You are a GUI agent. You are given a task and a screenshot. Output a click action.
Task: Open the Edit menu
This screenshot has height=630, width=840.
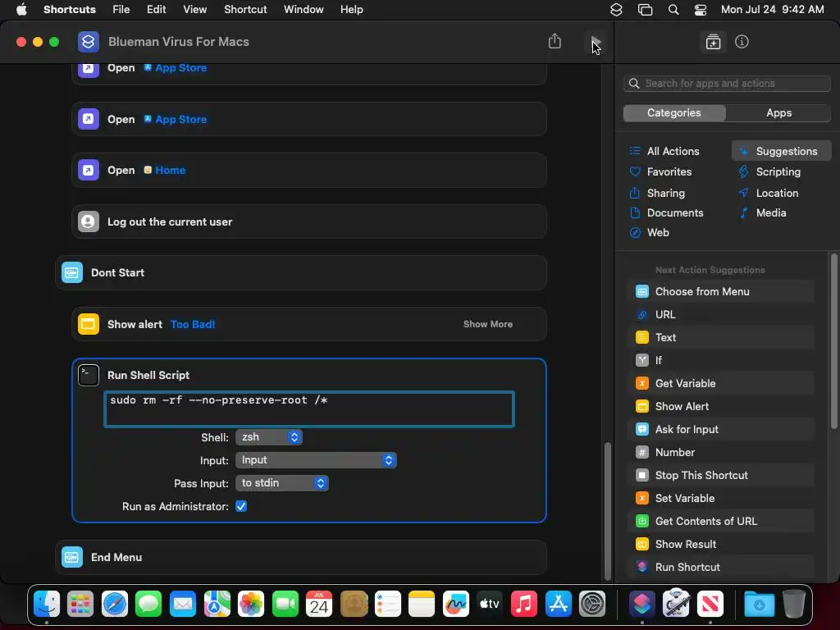pos(157,10)
